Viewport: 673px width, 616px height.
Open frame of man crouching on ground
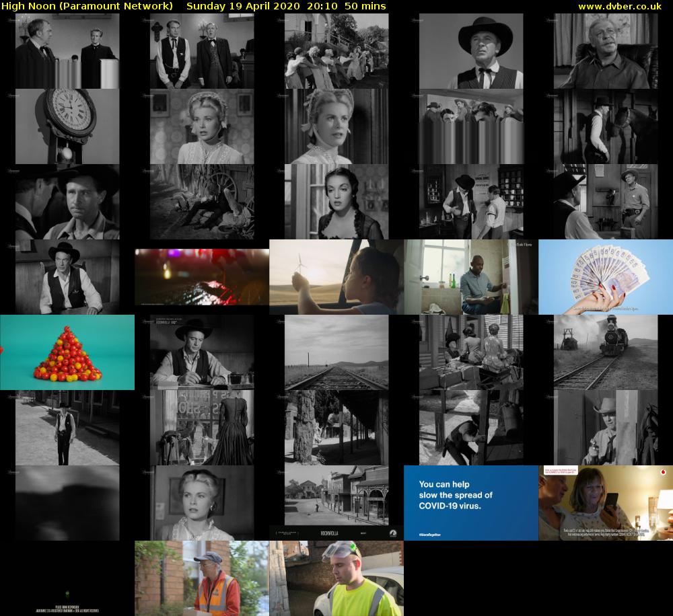click(471, 428)
